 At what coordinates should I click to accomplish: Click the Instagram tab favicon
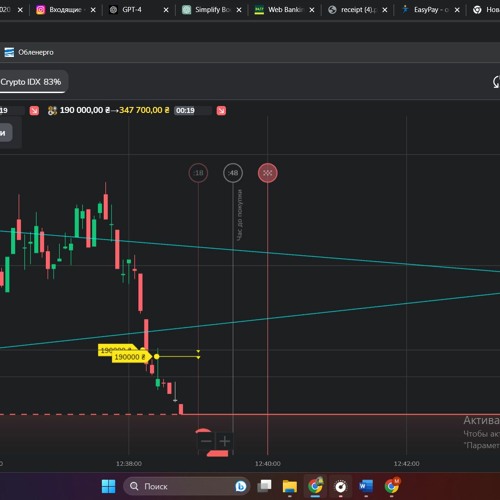pos(40,10)
